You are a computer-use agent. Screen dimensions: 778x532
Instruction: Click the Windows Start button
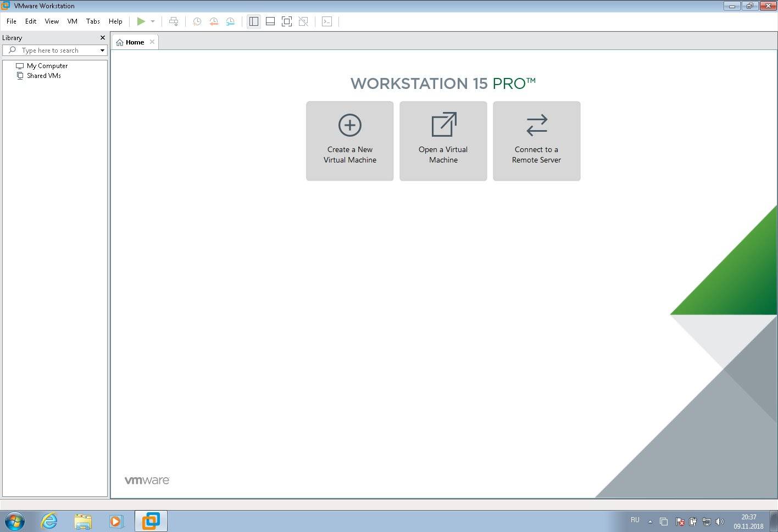pyautogui.click(x=15, y=521)
